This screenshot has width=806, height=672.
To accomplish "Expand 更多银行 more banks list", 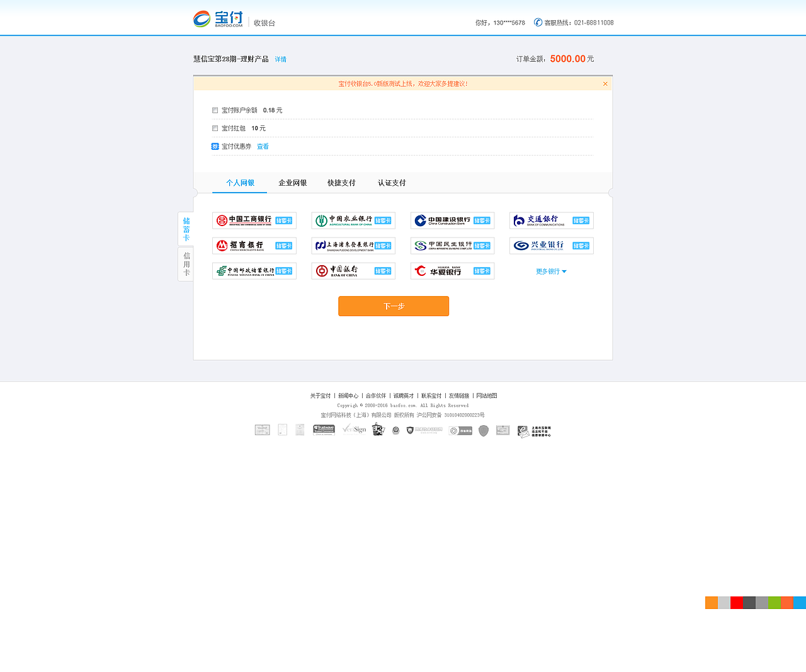I will [551, 271].
